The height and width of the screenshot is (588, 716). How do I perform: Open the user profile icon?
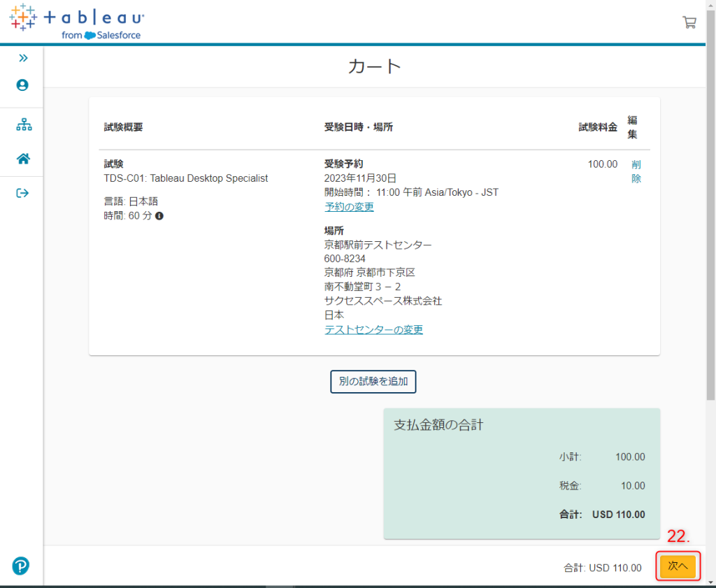[x=22, y=85]
